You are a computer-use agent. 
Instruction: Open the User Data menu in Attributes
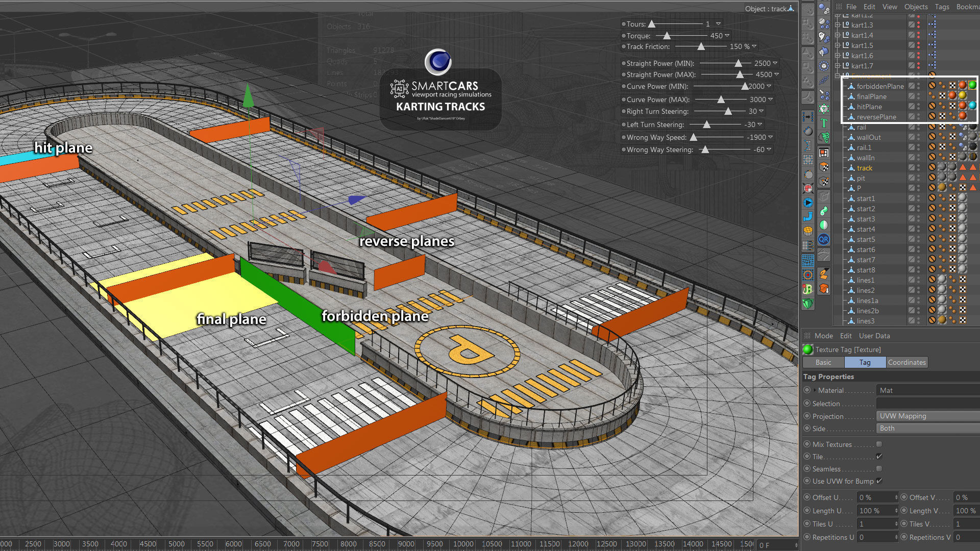tap(874, 336)
